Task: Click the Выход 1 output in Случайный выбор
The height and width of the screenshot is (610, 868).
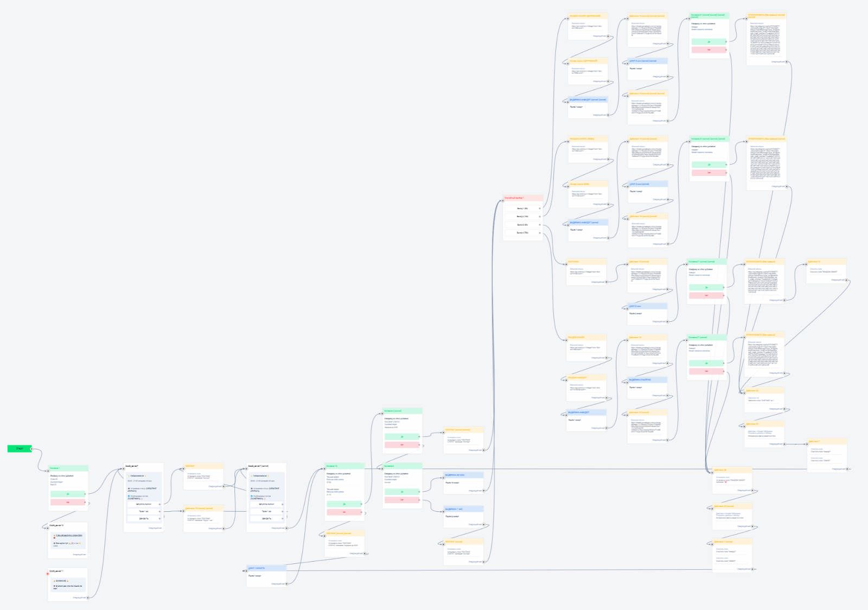Action: pyautogui.click(x=522, y=208)
